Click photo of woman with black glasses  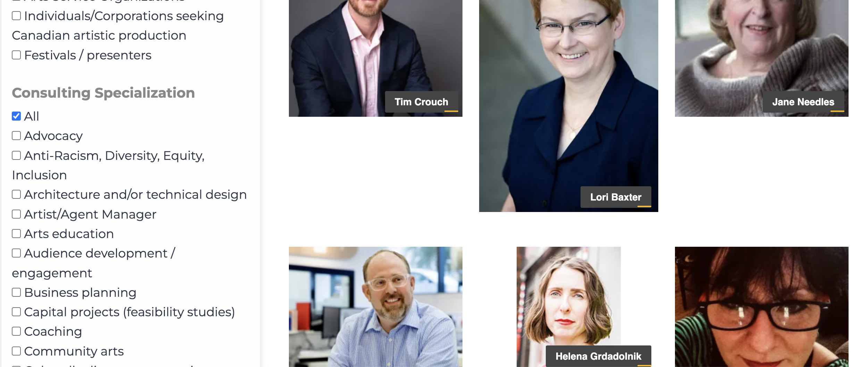761,307
